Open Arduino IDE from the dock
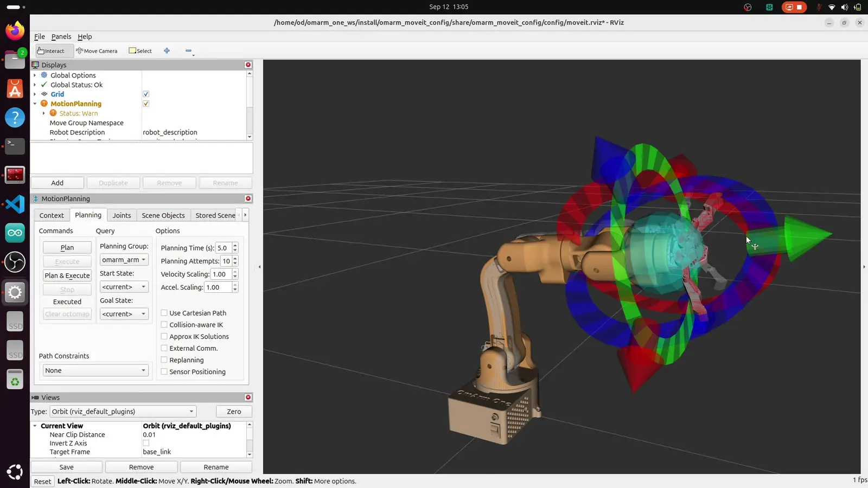Viewport: 868px width, 488px height. [15, 233]
